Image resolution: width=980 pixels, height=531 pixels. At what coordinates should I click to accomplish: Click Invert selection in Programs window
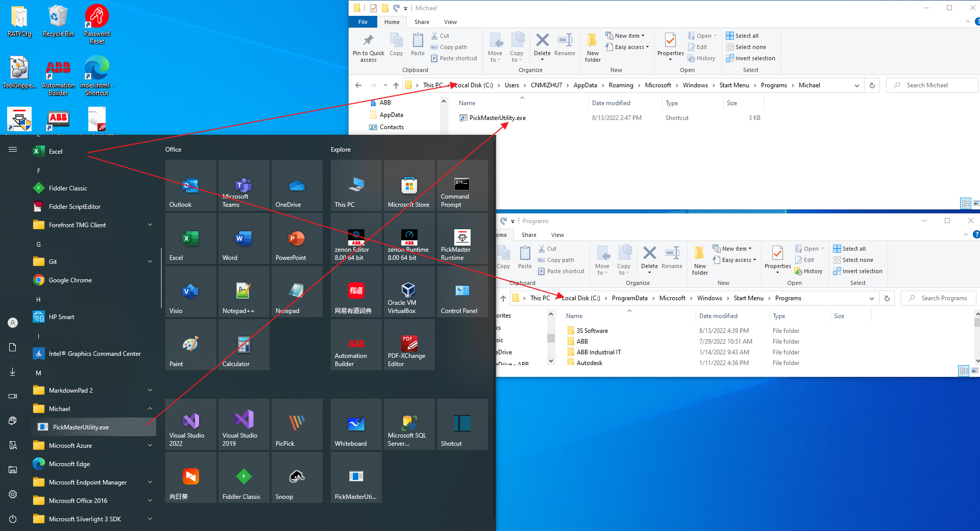coord(858,271)
